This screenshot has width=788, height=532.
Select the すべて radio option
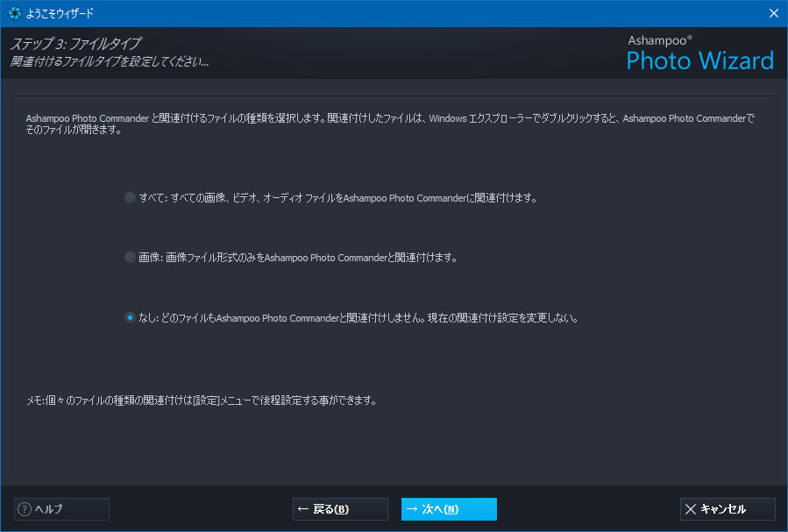click(130, 198)
